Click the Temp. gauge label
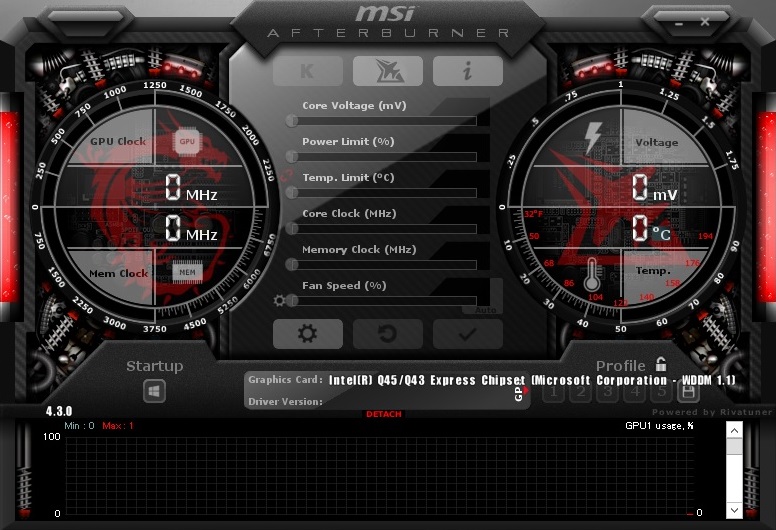Viewport: 776px width, 530px height. (653, 270)
